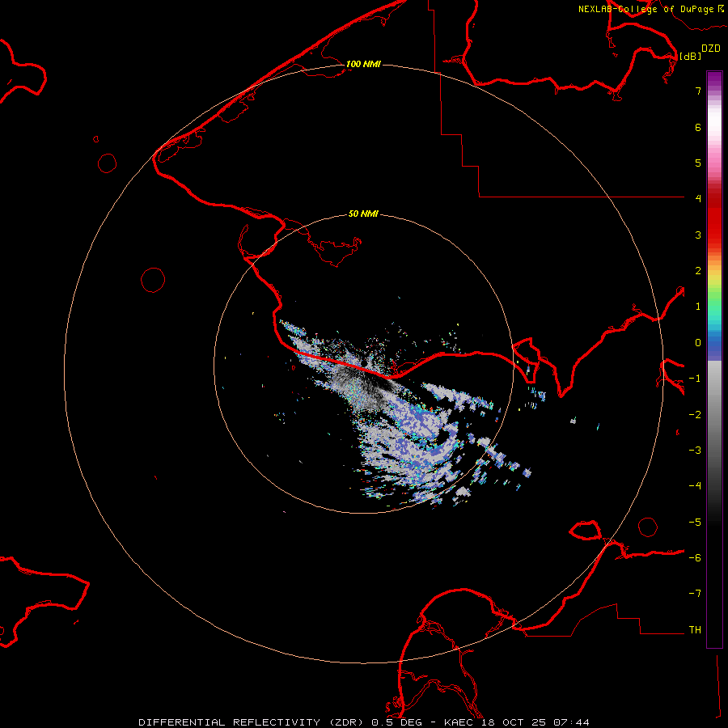Click the gray band at scale value -2
This screenshot has height=728, width=728.
point(714,414)
